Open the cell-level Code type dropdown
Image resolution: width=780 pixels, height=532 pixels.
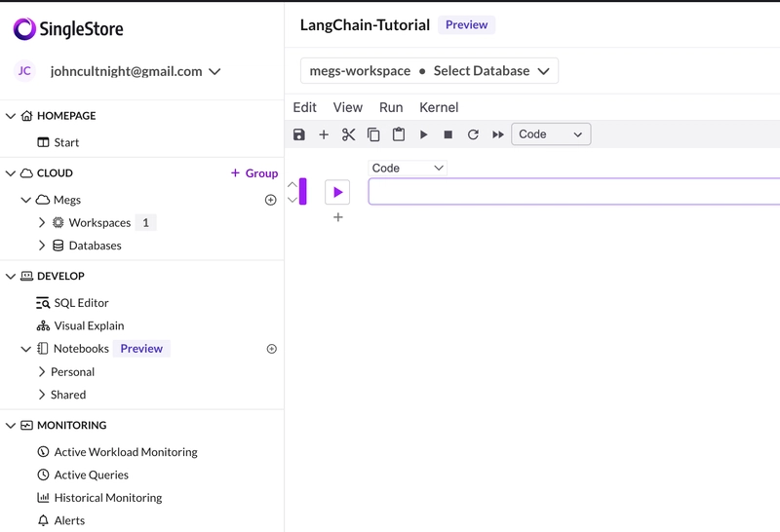point(408,168)
